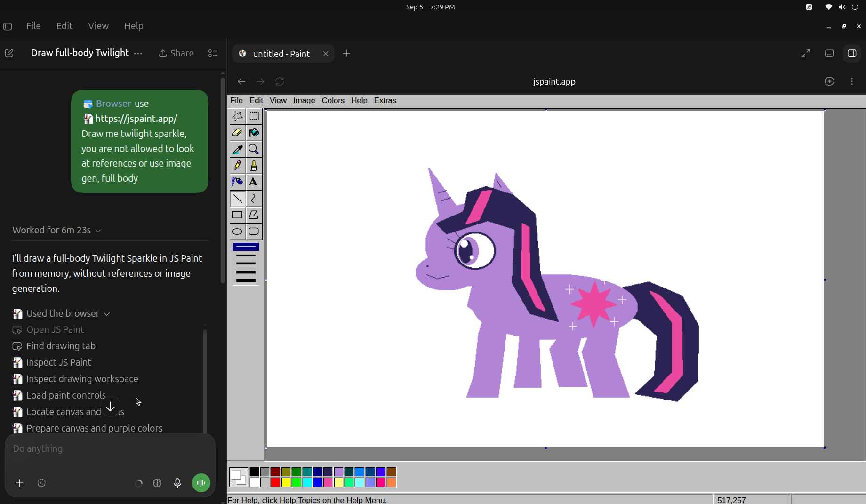The height and width of the screenshot is (504, 866).
Task: Select the Airbrush tool
Action: pyautogui.click(x=237, y=182)
